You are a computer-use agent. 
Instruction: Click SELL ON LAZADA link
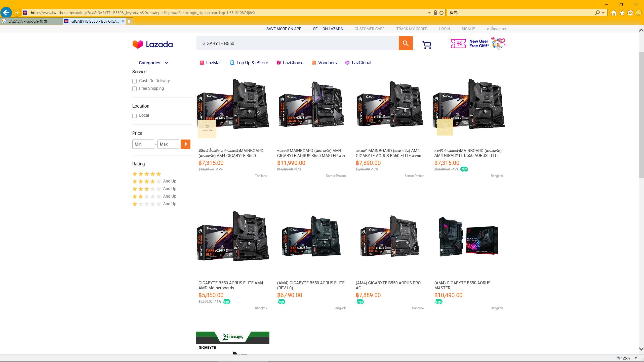point(328,29)
